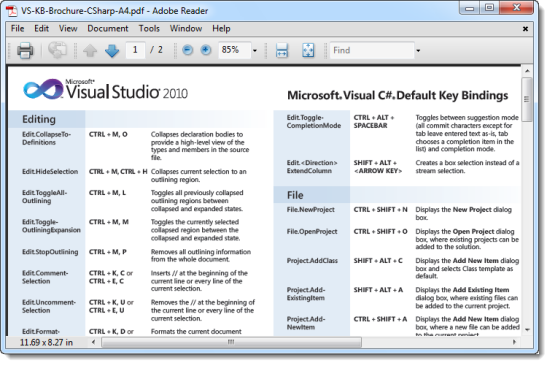Click Project.AddClass command text
This screenshot has width=550, height=365.
[x=312, y=261]
